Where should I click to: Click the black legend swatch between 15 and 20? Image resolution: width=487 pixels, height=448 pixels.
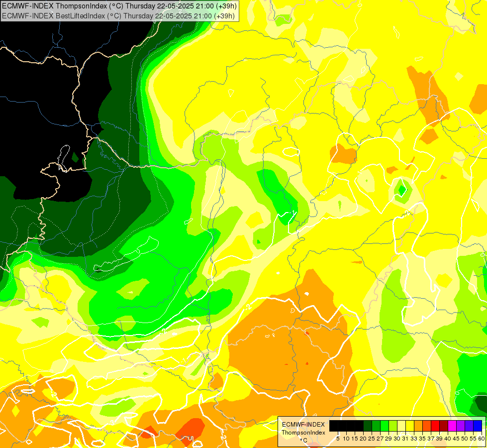tap(359, 426)
